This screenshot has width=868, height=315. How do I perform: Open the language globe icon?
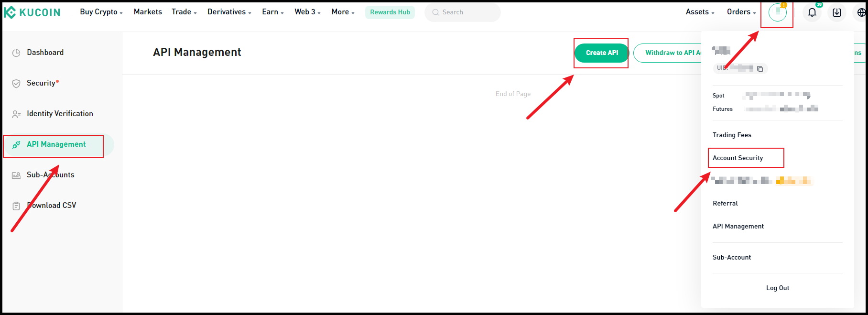(x=861, y=12)
